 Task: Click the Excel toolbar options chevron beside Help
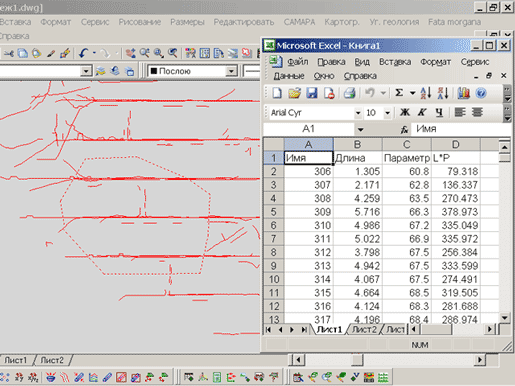(x=507, y=93)
